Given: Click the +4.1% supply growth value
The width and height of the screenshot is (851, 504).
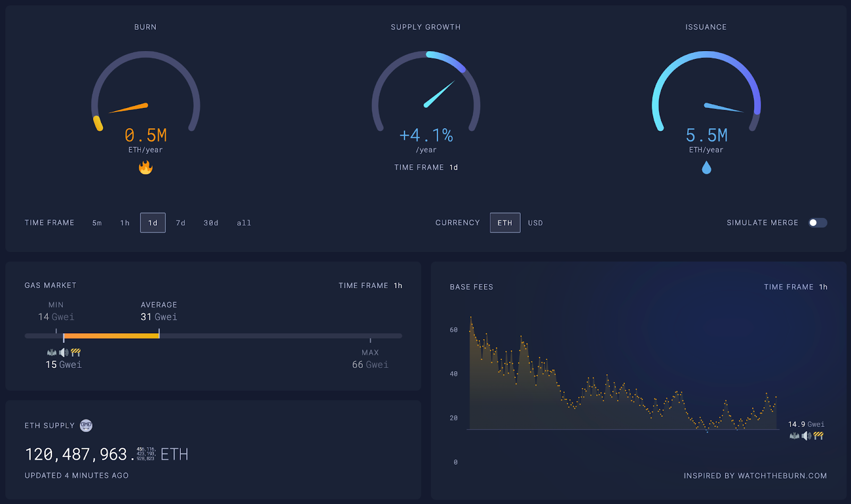Looking at the screenshot, I should pos(426,136).
